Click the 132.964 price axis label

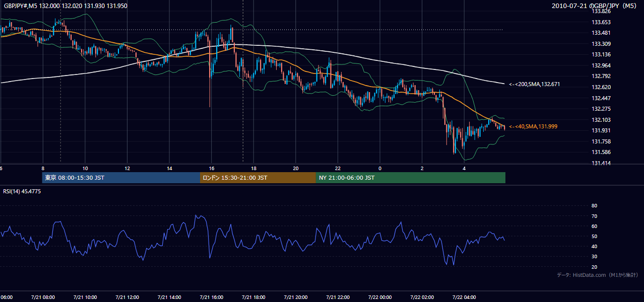(x=601, y=65)
